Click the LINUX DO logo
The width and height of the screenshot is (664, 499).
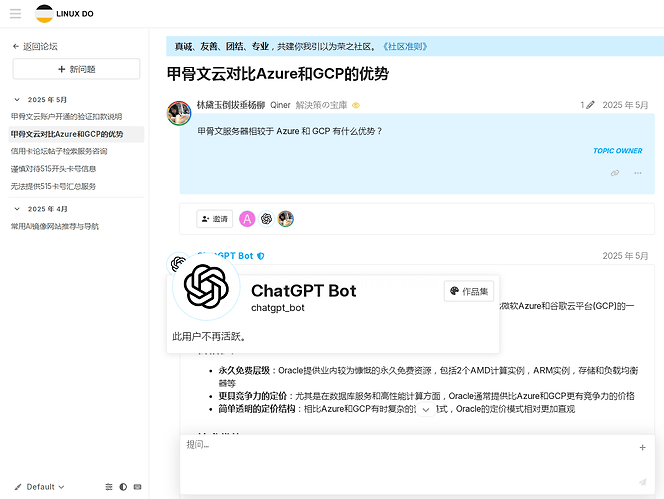[64, 14]
